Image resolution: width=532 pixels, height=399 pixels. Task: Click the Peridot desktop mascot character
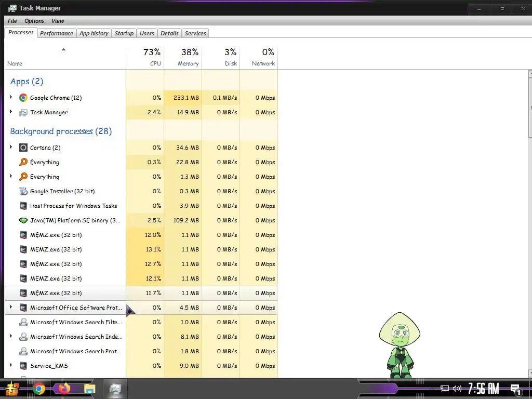pos(400,345)
